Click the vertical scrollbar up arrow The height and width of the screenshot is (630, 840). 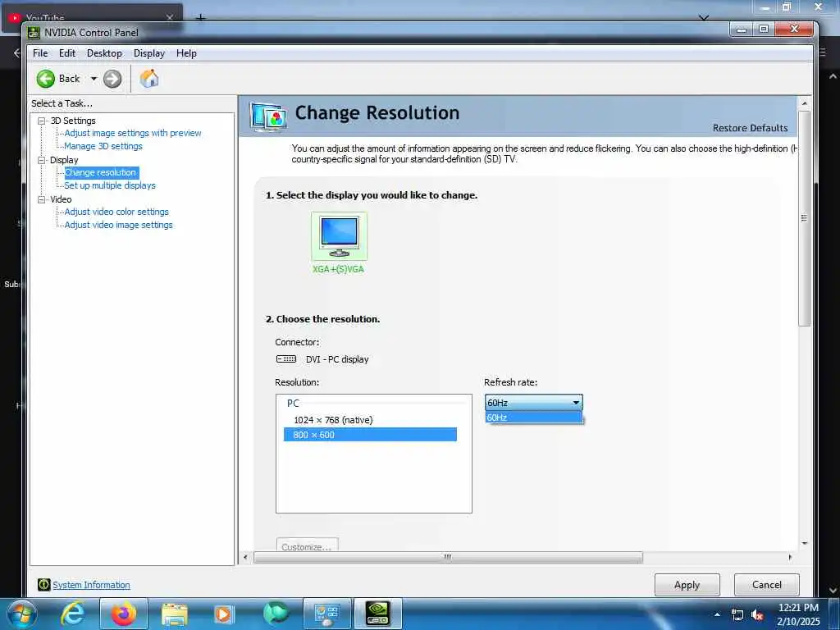(x=804, y=103)
